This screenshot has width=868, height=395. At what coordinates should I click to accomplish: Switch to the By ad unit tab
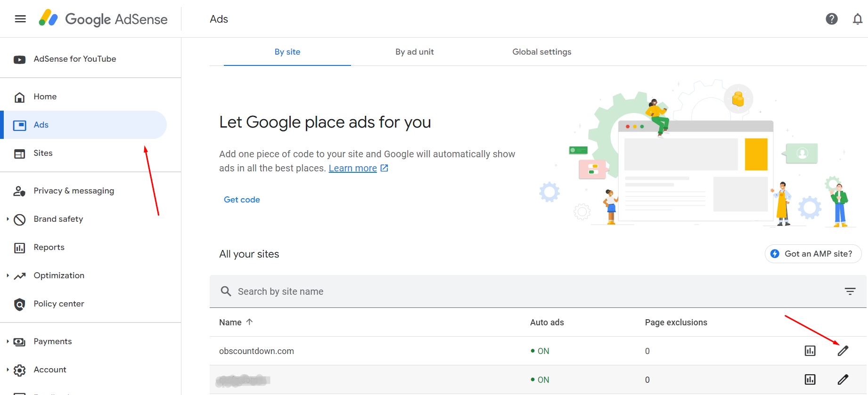tap(414, 52)
